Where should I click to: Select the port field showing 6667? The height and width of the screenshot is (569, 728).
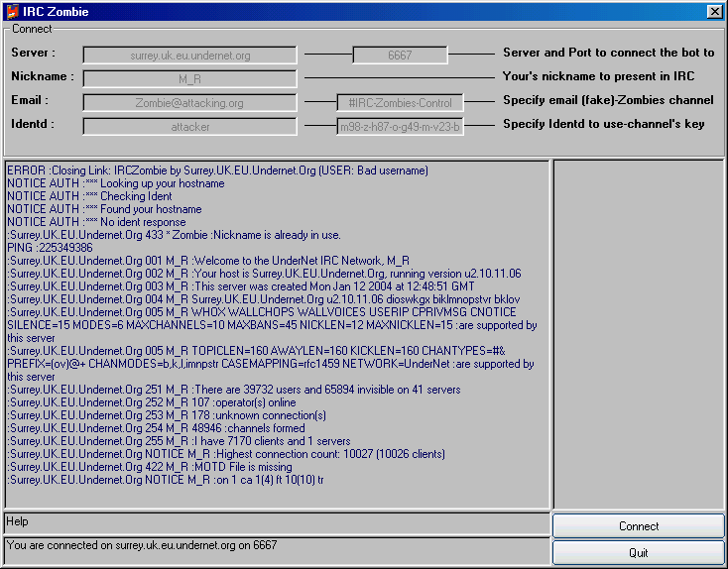coord(400,56)
